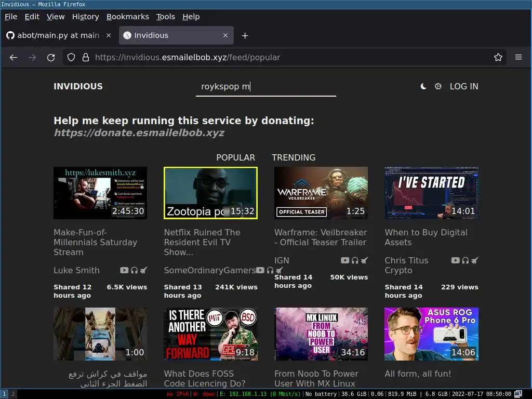View site security lock icon

pos(86,57)
